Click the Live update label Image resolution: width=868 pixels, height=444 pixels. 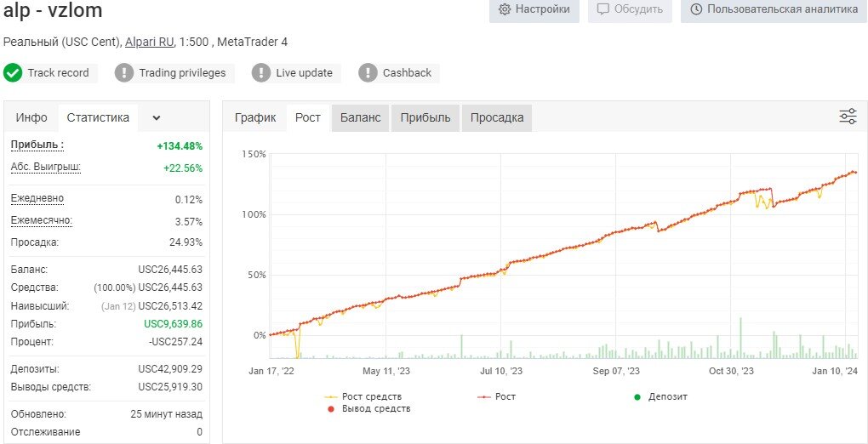304,73
